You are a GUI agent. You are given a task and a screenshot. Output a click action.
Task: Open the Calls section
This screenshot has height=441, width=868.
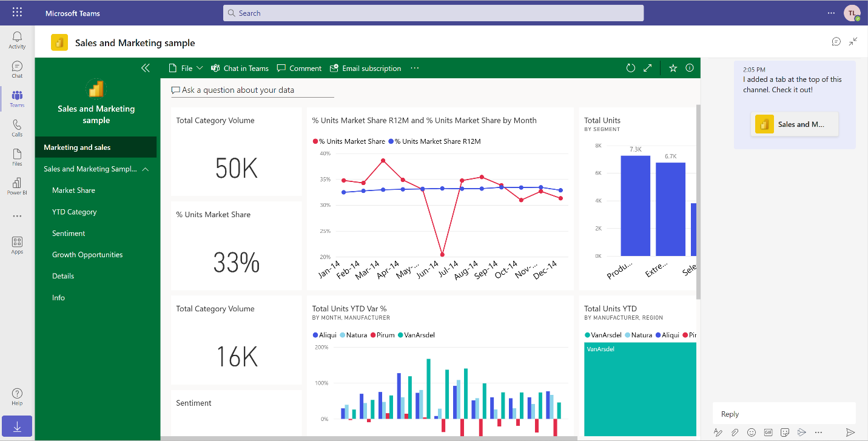point(17,128)
